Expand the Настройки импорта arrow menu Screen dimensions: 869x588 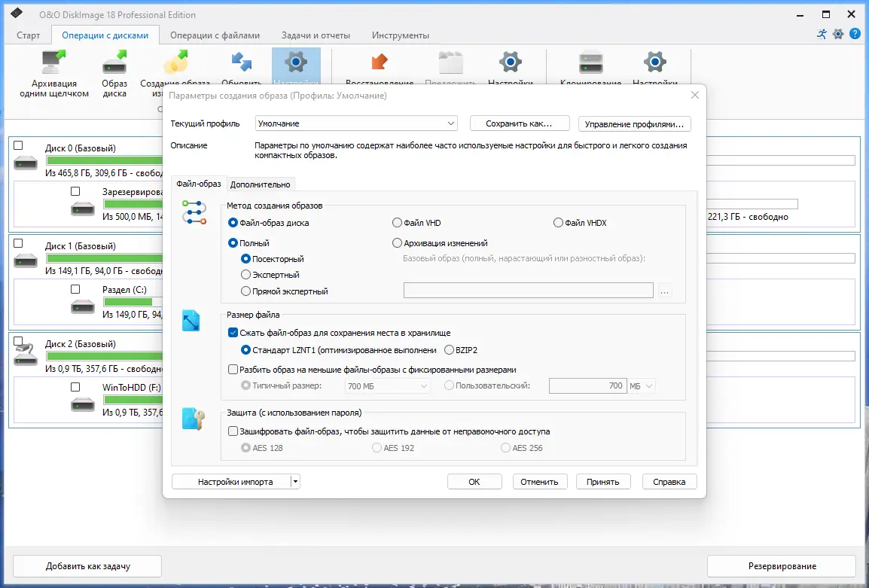(295, 482)
